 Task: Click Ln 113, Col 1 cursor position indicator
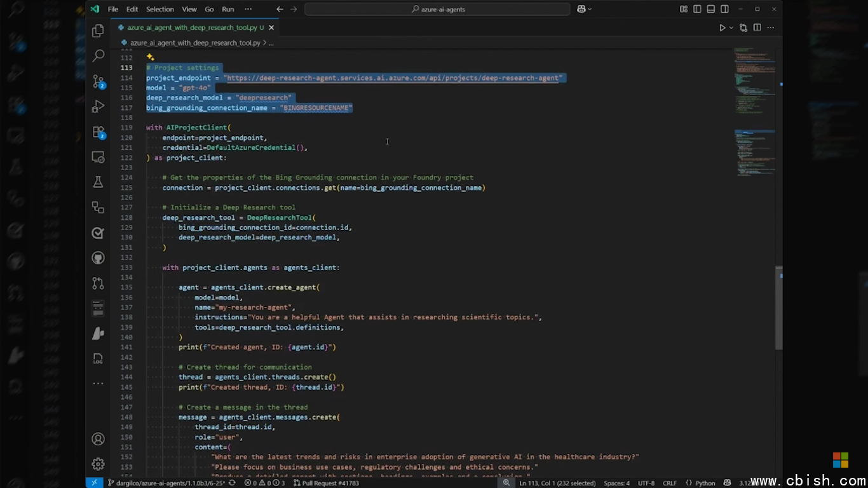click(557, 483)
